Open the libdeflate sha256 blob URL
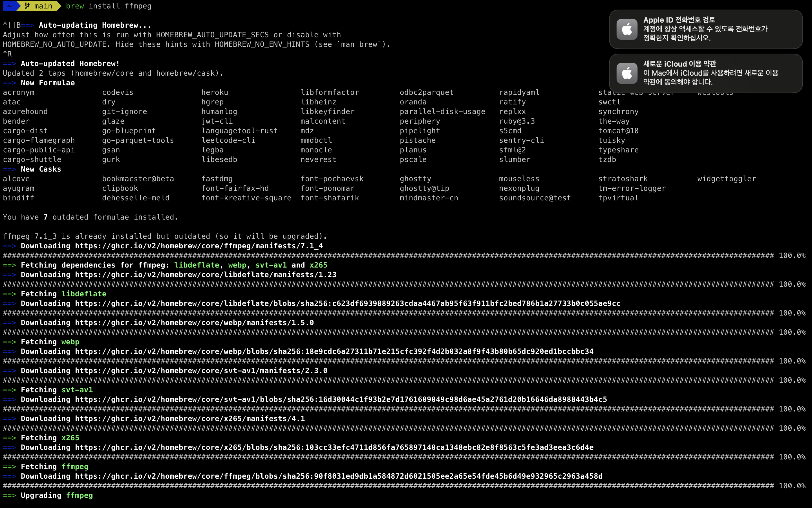812x508 pixels. [348, 303]
